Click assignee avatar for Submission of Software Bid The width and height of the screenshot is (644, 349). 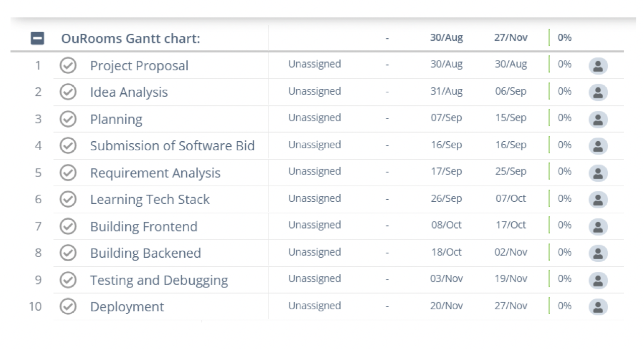598,146
